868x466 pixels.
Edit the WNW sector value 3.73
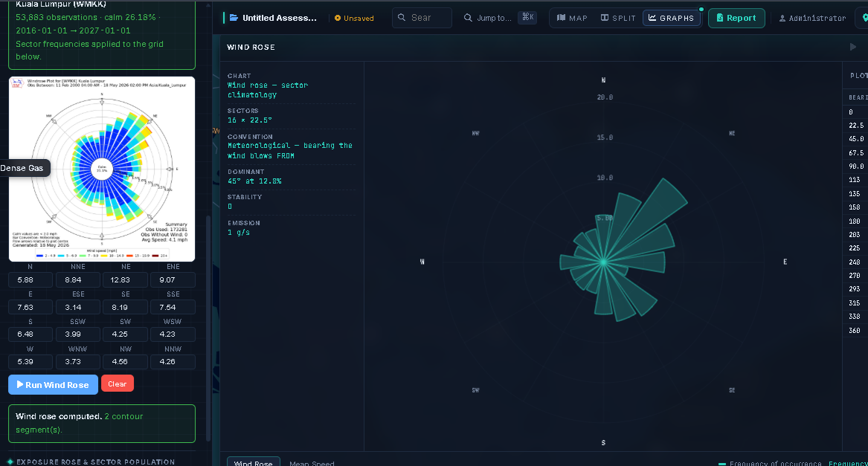tap(78, 361)
